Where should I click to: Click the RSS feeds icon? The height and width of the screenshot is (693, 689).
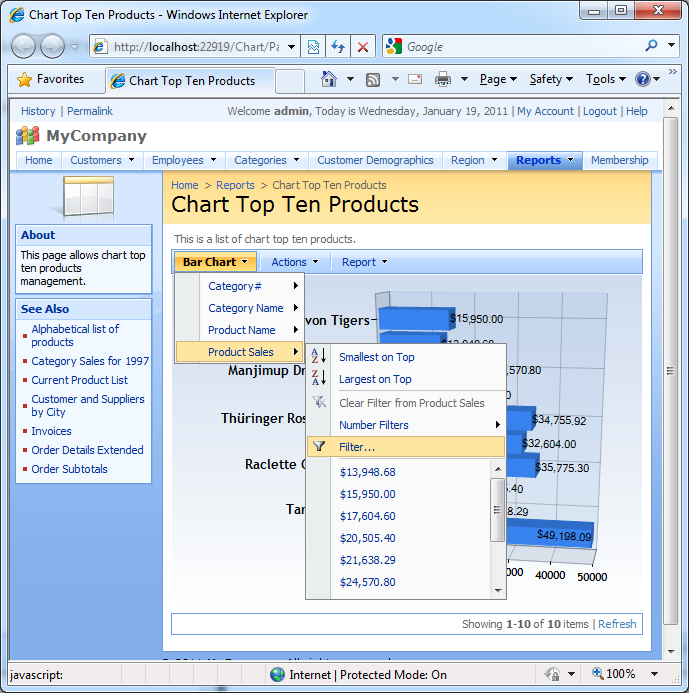(x=373, y=80)
